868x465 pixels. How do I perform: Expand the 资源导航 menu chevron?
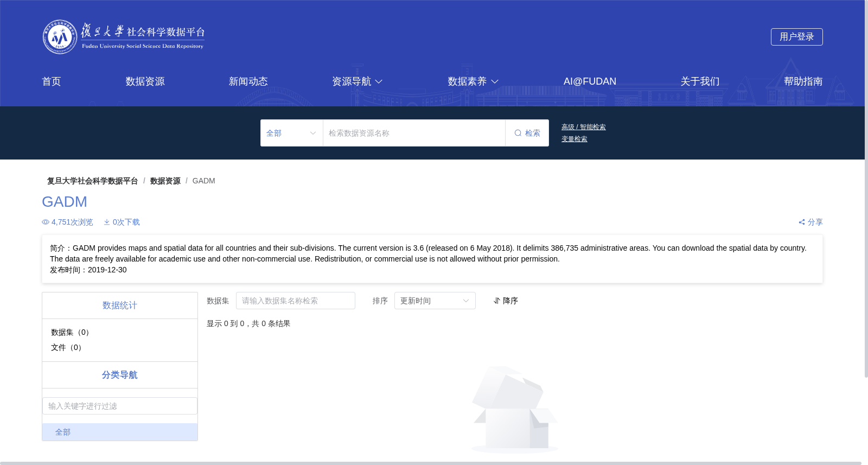379,81
